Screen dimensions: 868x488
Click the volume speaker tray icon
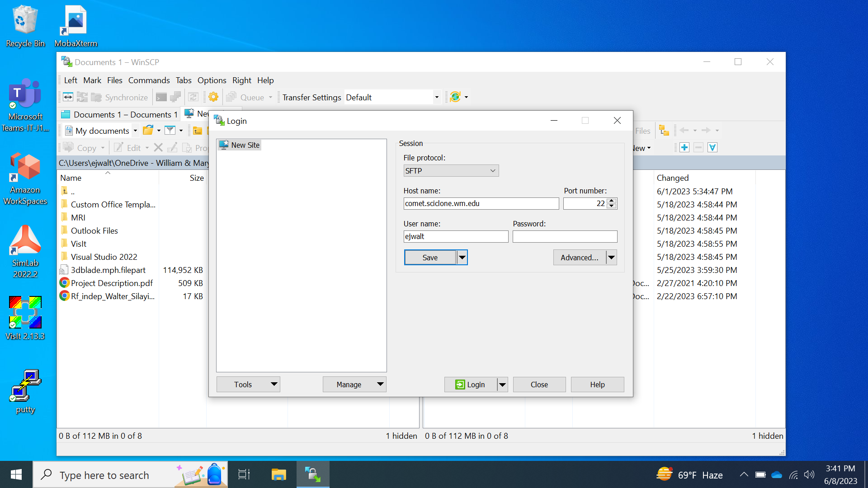pos(809,475)
